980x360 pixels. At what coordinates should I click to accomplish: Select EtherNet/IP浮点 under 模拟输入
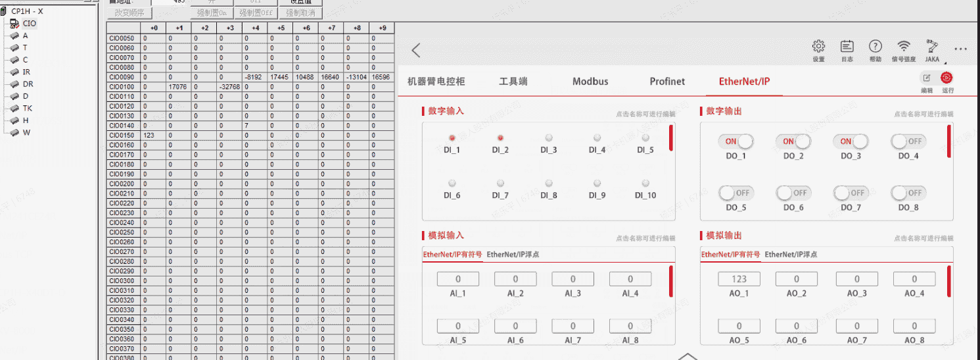[513, 255]
